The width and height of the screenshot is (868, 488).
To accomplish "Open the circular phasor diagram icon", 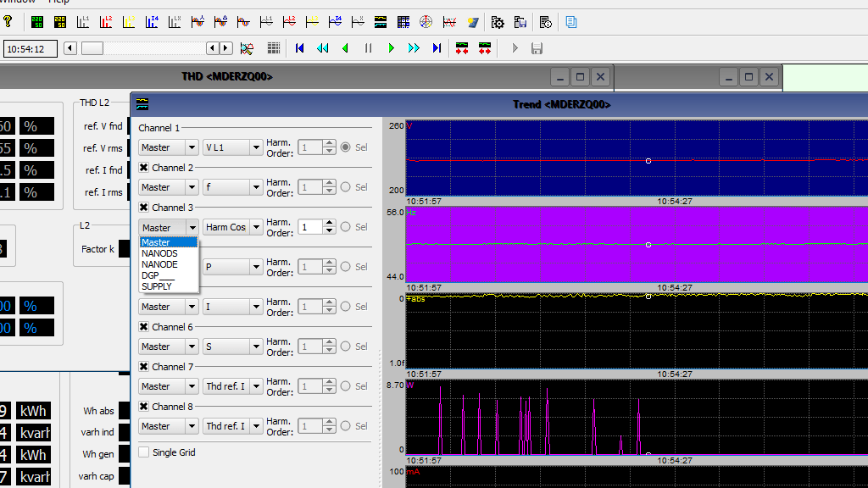I will 426,22.
